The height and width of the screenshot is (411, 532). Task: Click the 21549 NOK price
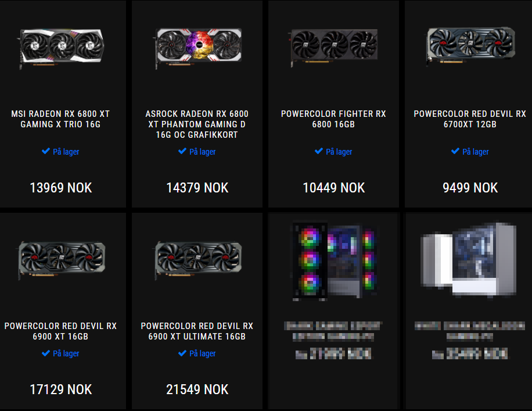[197, 389]
